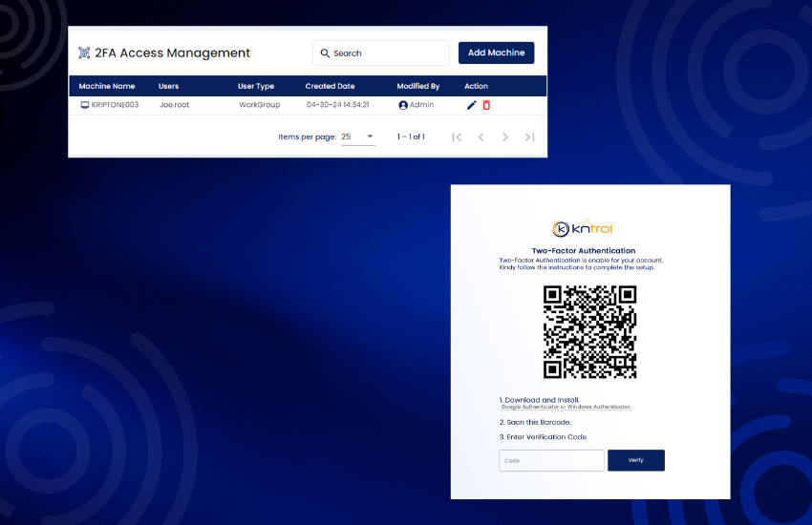812x525 pixels.
Task: Click the Kntrol logo on the 2FA card
Action: point(583,228)
